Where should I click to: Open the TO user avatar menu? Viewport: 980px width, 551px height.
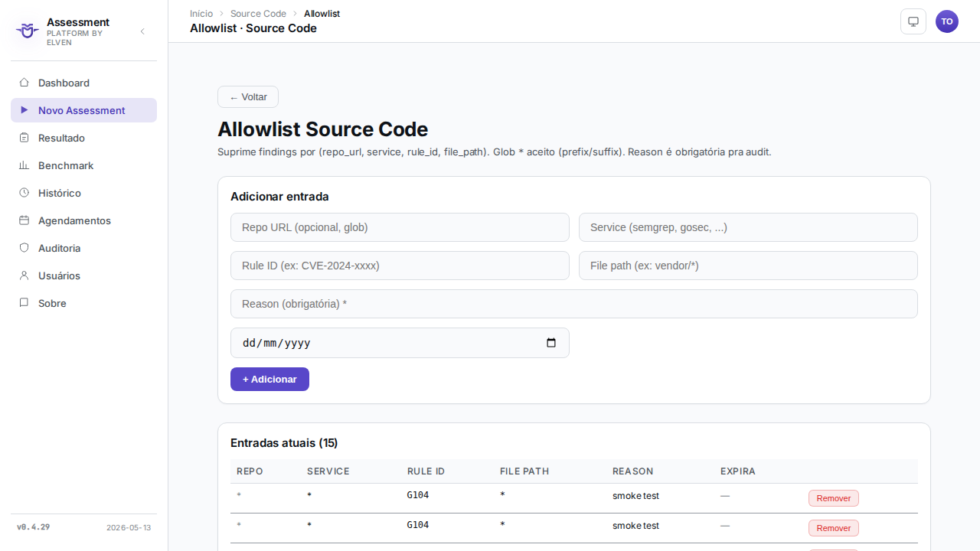pyautogui.click(x=947, y=21)
